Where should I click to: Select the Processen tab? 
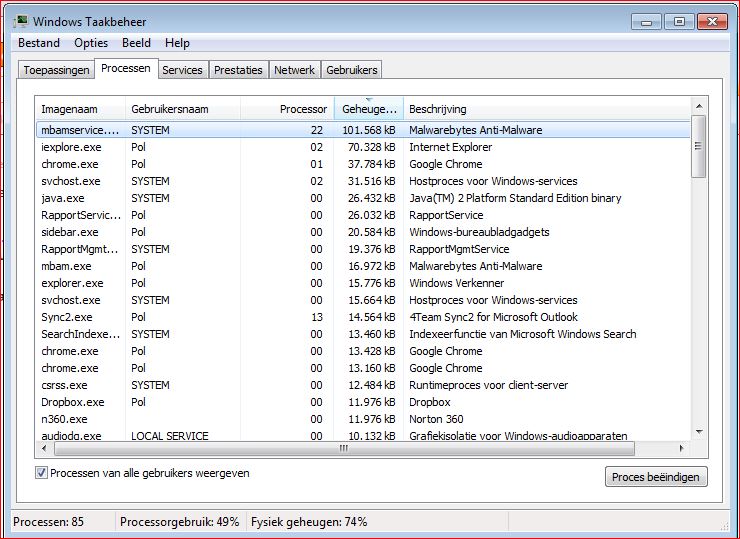click(x=126, y=68)
